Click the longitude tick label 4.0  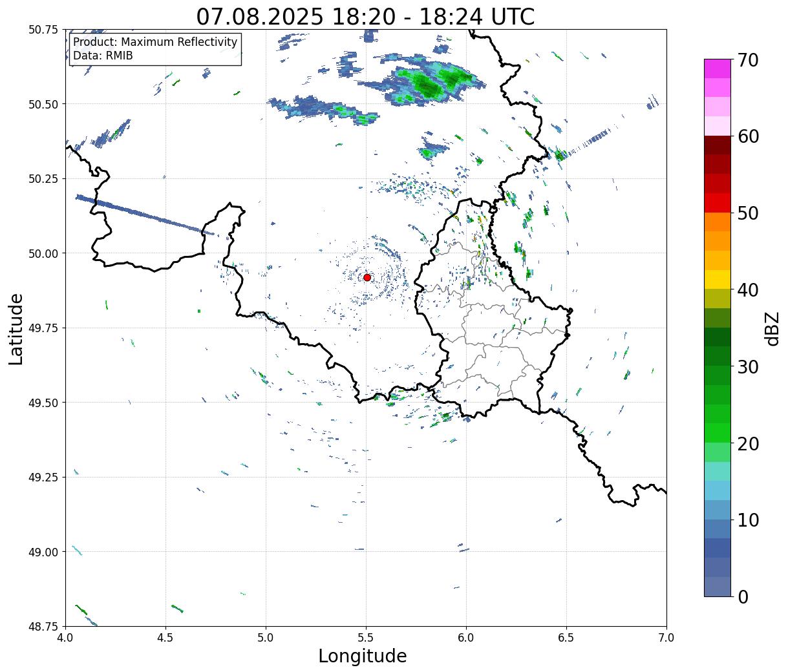[x=65, y=637]
